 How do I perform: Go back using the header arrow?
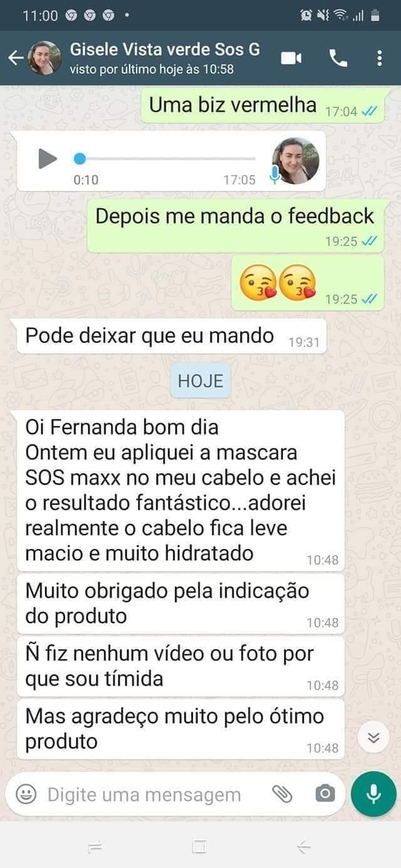click(x=16, y=58)
